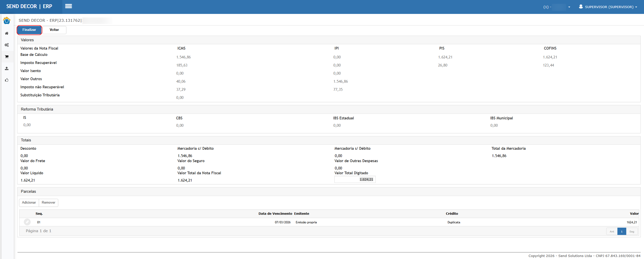The width and height of the screenshot is (644, 259).
Task: Click Adicionar to add a parcela
Action: point(29,203)
